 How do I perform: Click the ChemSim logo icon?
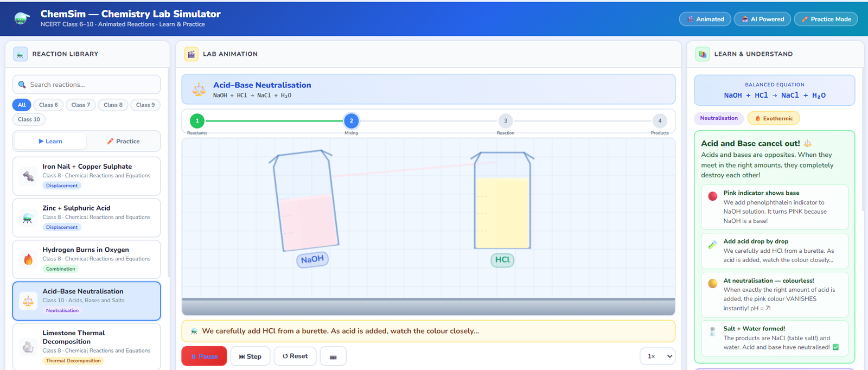click(x=22, y=18)
